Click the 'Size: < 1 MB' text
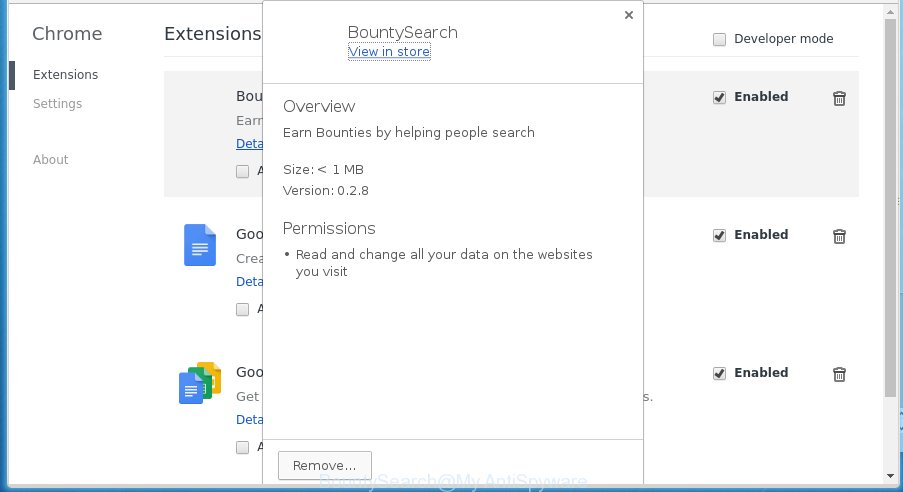Image resolution: width=903 pixels, height=492 pixels. [x=323, y=170]
